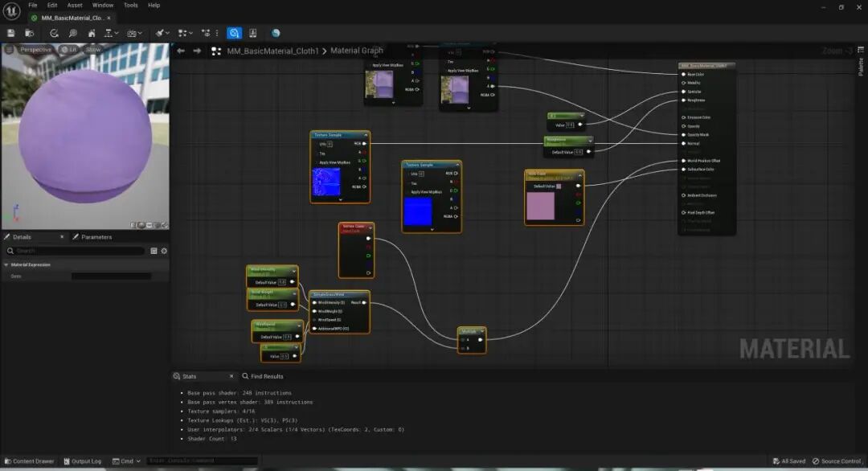
Task: Click the Source Control status button
Action: click(837, 461)
